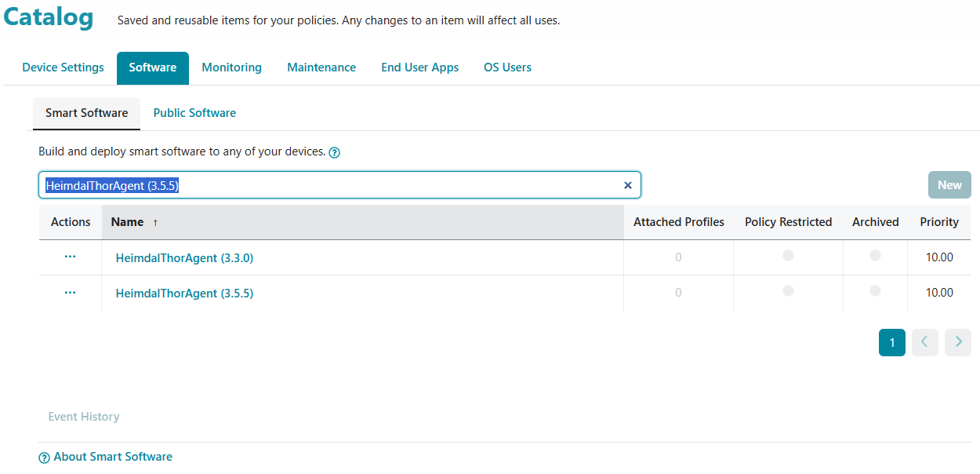Switch to the Public Software sub-tab
Screen dimensions: 980x474
(x=194, y=113)
